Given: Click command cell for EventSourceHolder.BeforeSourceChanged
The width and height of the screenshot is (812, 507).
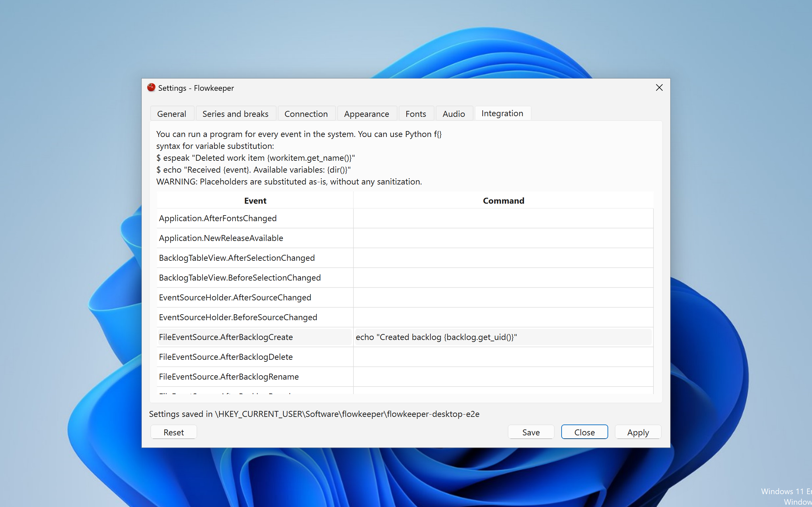Looking at the screenshot, I should click(503, 317).
